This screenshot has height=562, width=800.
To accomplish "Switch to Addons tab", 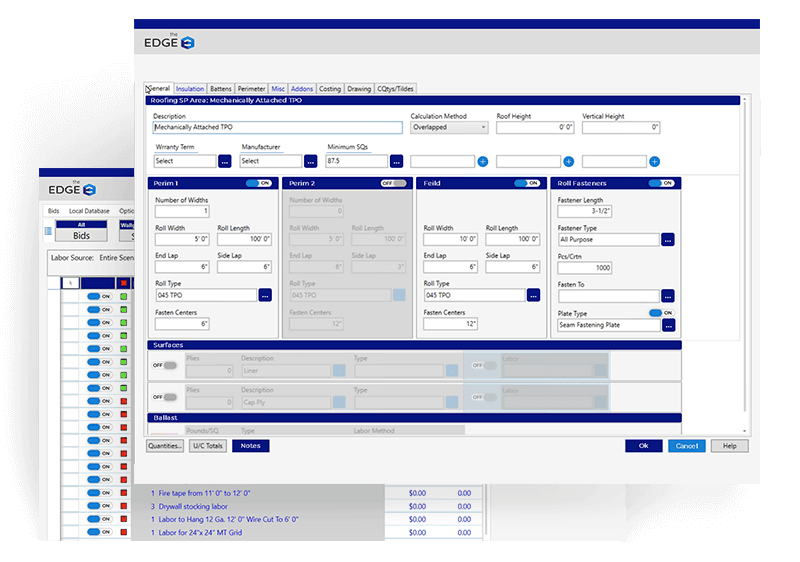I will point(302,89).
